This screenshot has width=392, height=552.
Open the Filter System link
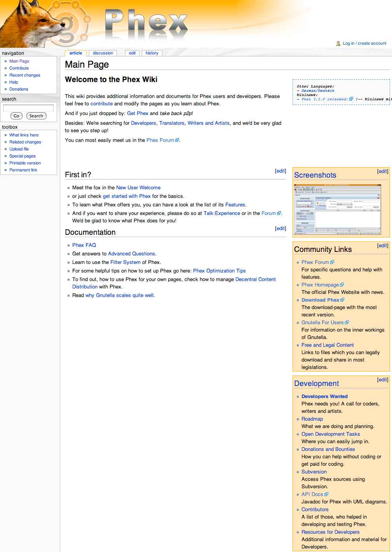[125, 262]
